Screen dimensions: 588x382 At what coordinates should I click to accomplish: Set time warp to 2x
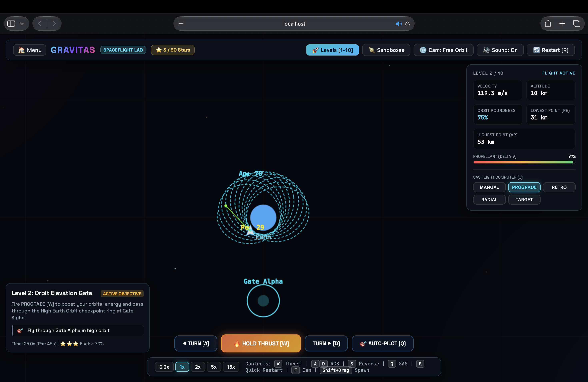click(x=198, y=367)
